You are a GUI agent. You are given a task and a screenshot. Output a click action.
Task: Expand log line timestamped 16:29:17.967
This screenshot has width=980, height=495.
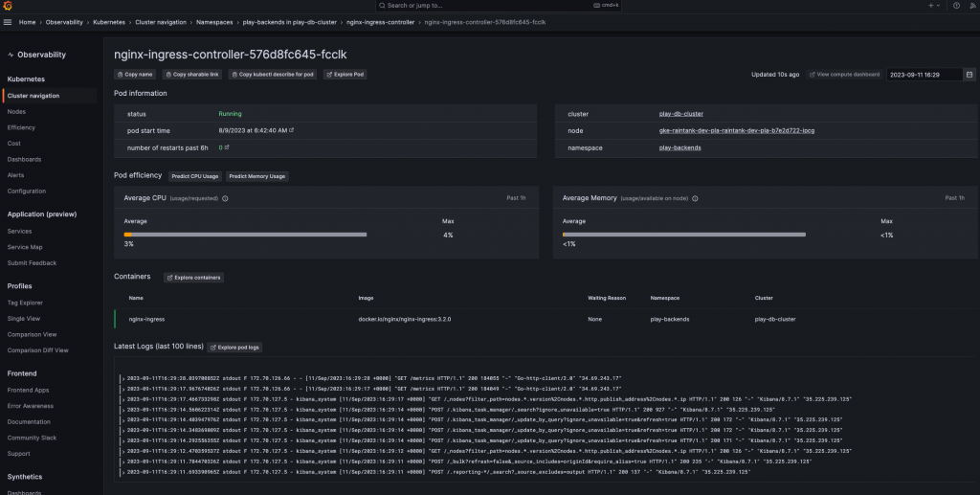coord(123,389)
